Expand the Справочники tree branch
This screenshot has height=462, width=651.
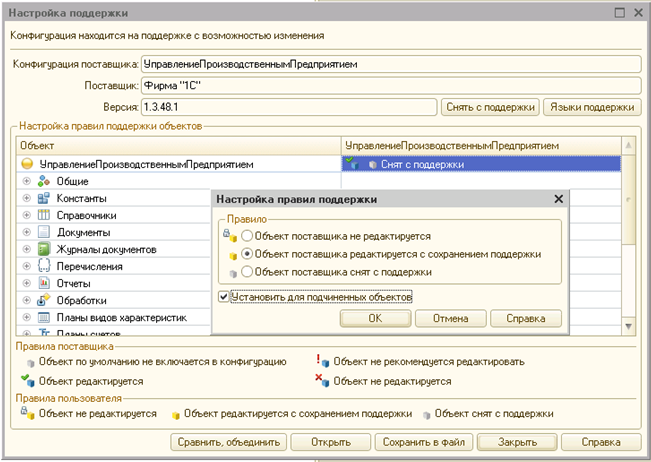(27, 215)
